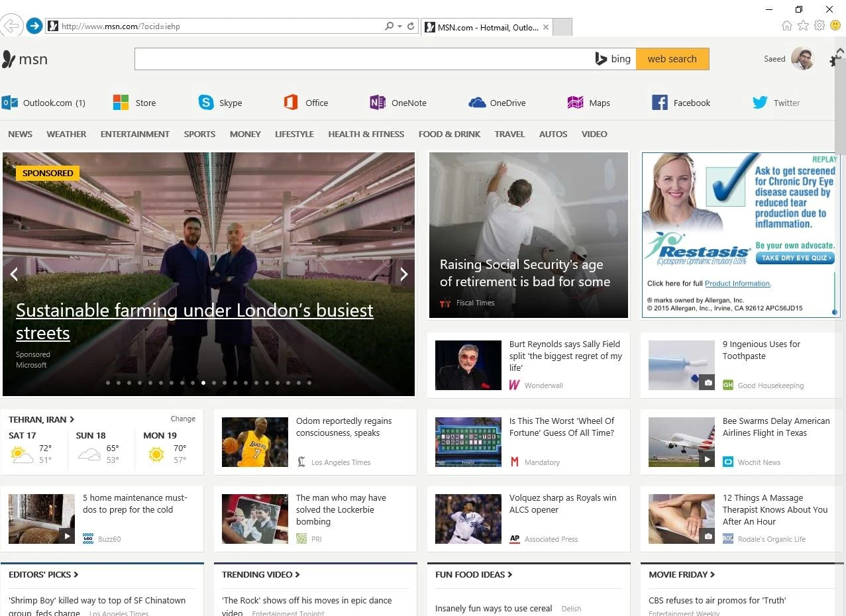This screenshot has width=846, height=616.
Task: Expand MOVIE FRIDAY section heading
Action: click(682, 574)
